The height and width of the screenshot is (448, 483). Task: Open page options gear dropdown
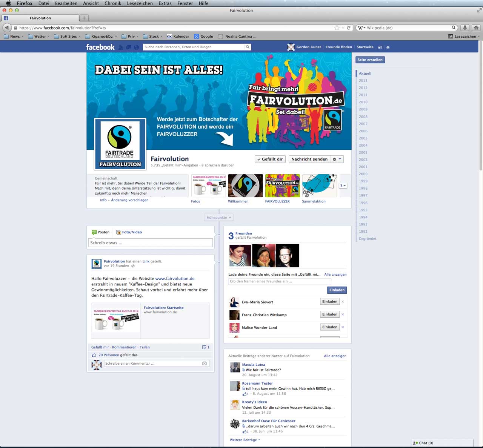tap(337, 159)
